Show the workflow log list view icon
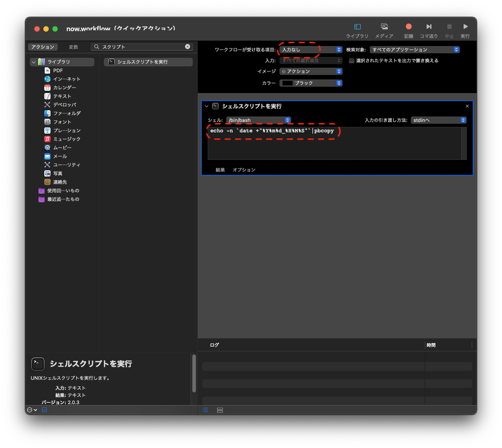Viewport: 502px width, 448px height. click(x=205, y=410)
